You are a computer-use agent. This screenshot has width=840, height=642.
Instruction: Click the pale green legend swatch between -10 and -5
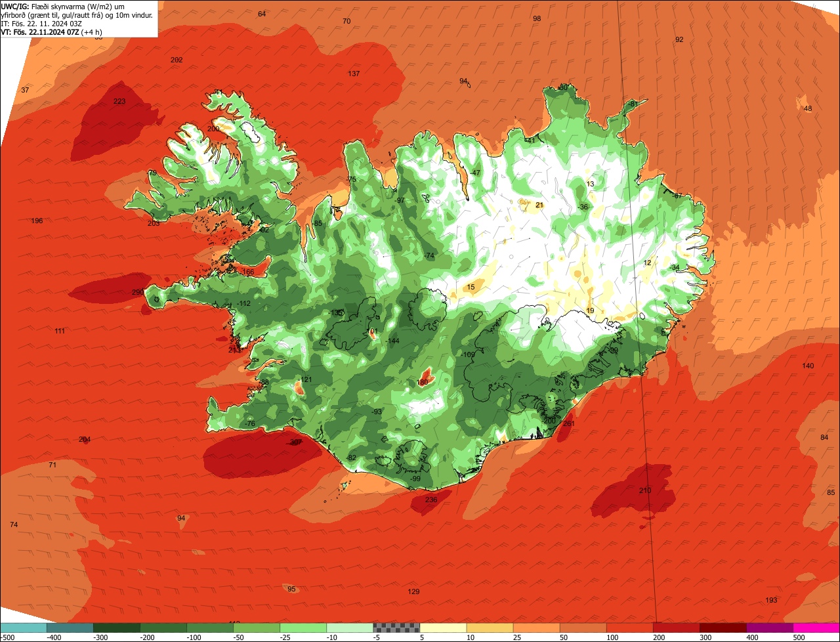click(350, 628)
